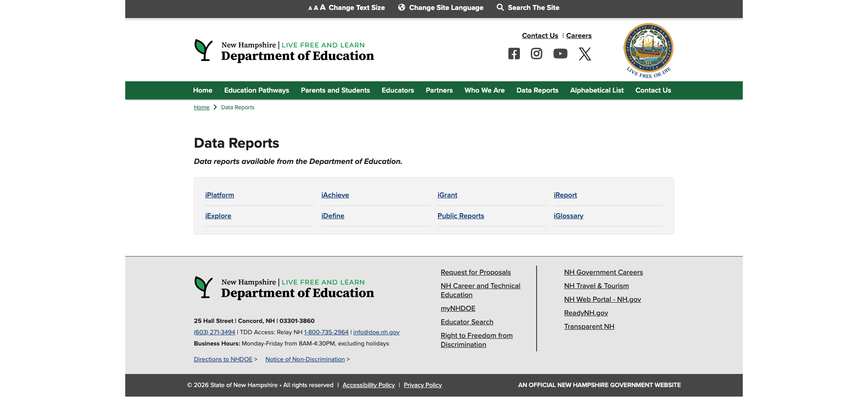Click Contact Us link above social icons
This screenshot has height=397, width=868.
click(540, 36)
